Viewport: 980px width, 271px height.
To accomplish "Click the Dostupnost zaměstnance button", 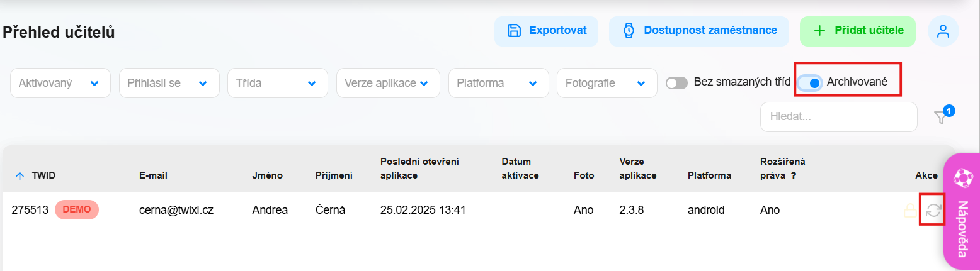I will [x=699, y=31].
